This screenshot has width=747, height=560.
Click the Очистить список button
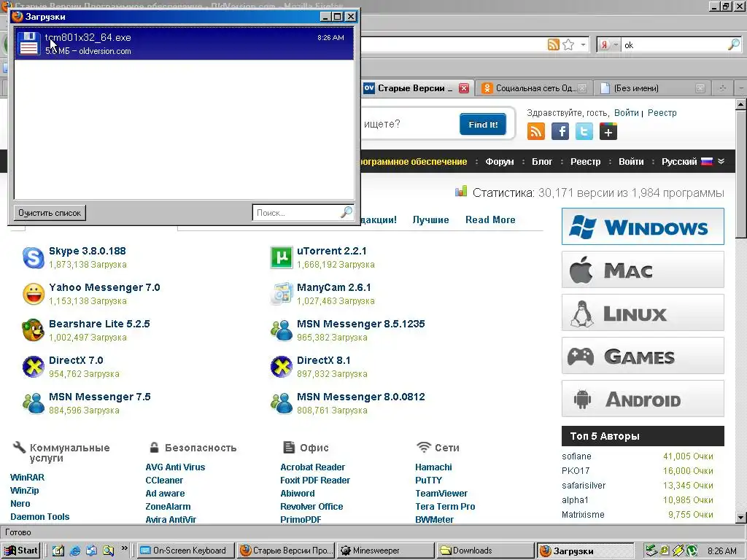pyautogui.click(x=50, y=213)
